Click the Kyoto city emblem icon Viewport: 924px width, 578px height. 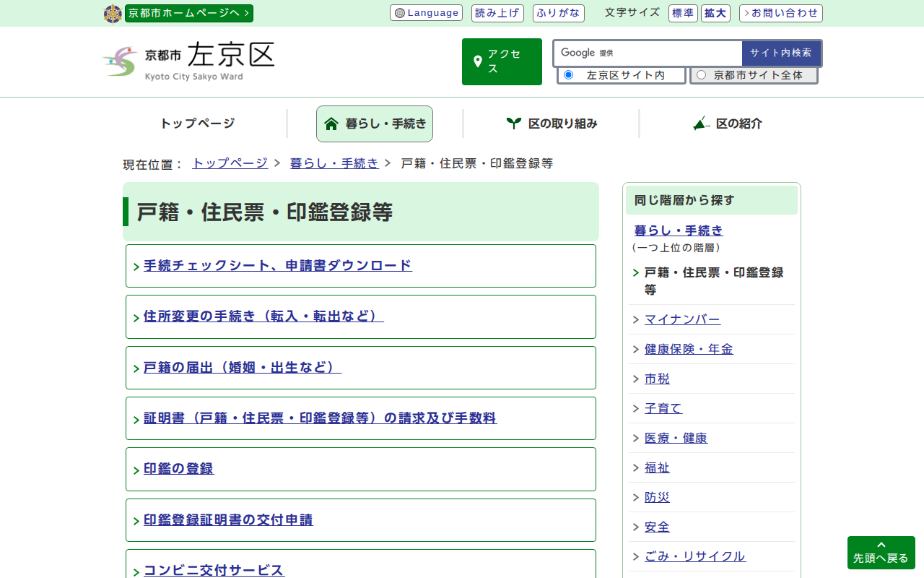pyautogui.click(x=113, y=14)
